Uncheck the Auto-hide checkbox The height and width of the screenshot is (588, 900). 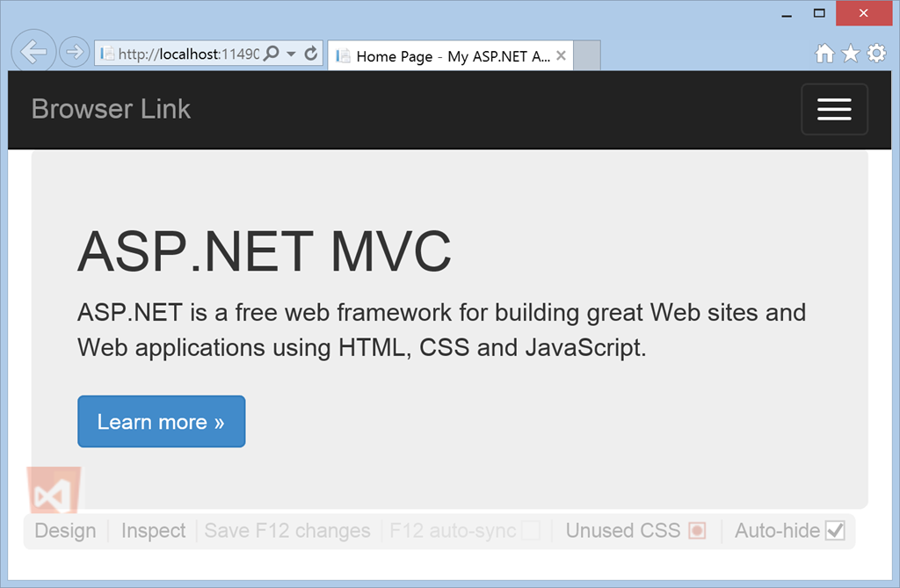click(x=835, y=531)
